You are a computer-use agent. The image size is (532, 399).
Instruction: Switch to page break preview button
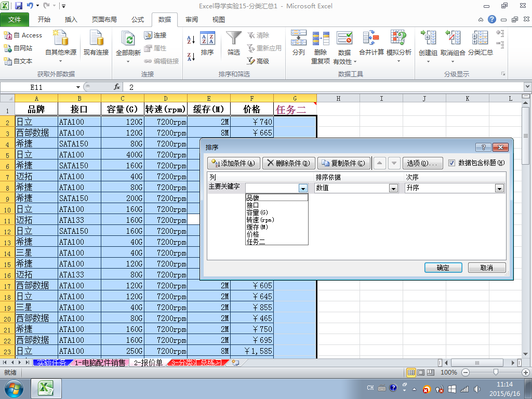point(430,372)
